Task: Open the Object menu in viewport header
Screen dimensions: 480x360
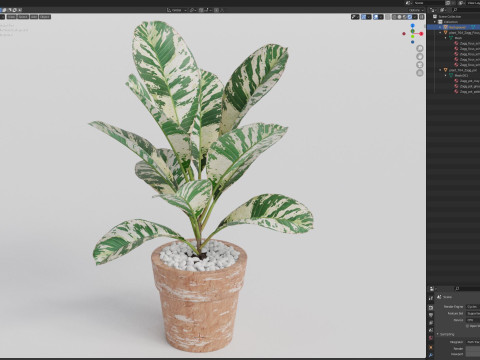Action: (x=45, y=17)
